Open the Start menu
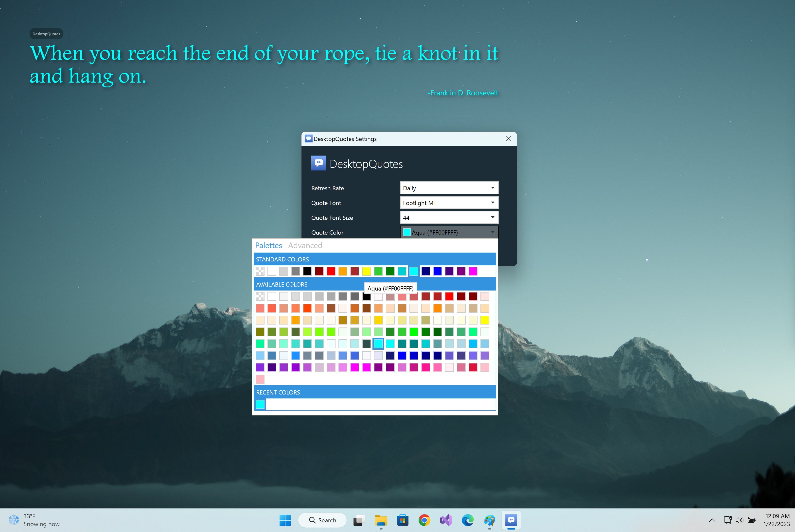 285,520
